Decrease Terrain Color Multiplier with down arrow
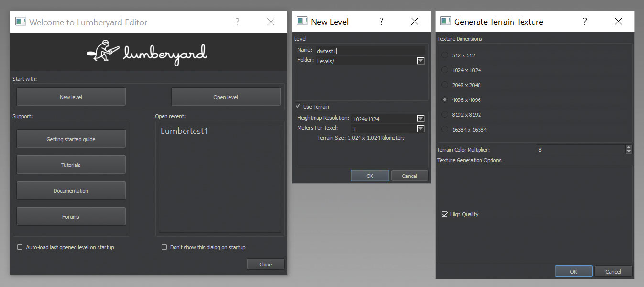Viewport: 644px width, 287px height. (x=629, y=152)
